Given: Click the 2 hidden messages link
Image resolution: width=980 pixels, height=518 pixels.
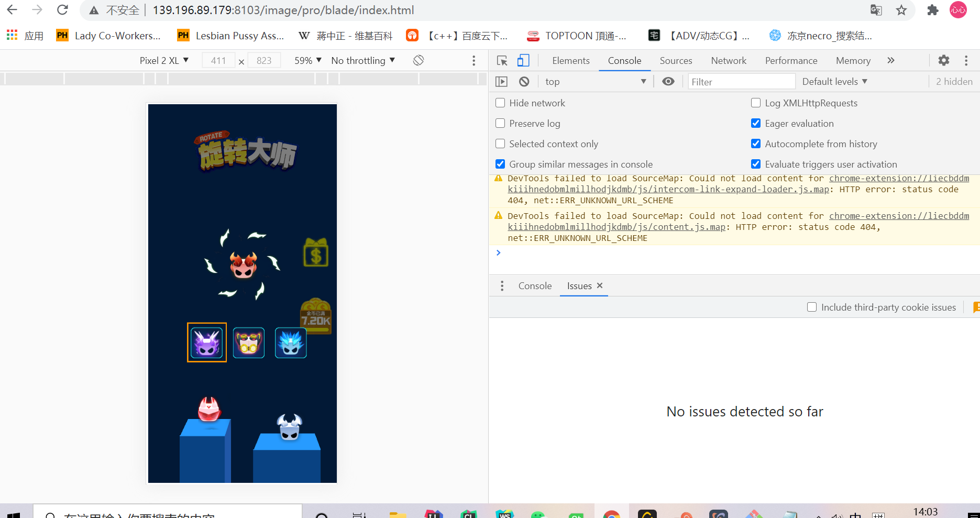Looking at the screenshot, I should (954, 81).
